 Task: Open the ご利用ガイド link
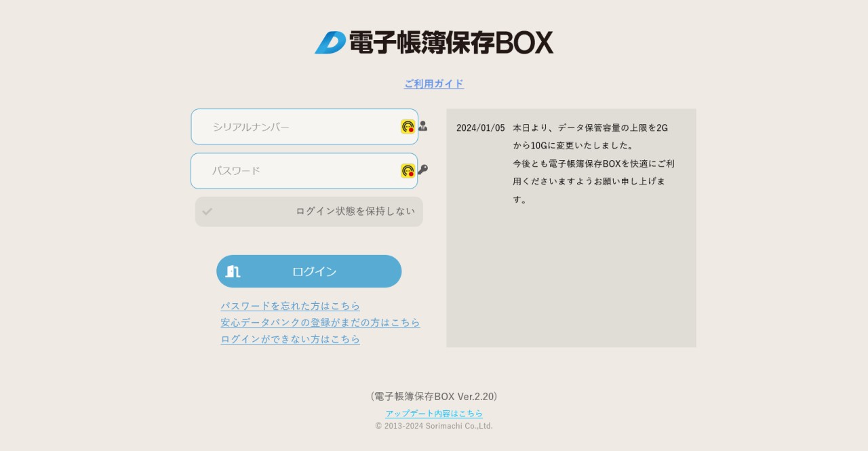(434, 84)
